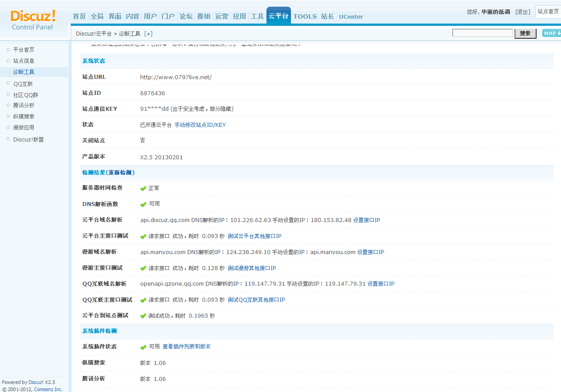This screenshot has width=561, height=392.
Task: Select the active 云平台 tab
Action: tap(278, 16)
